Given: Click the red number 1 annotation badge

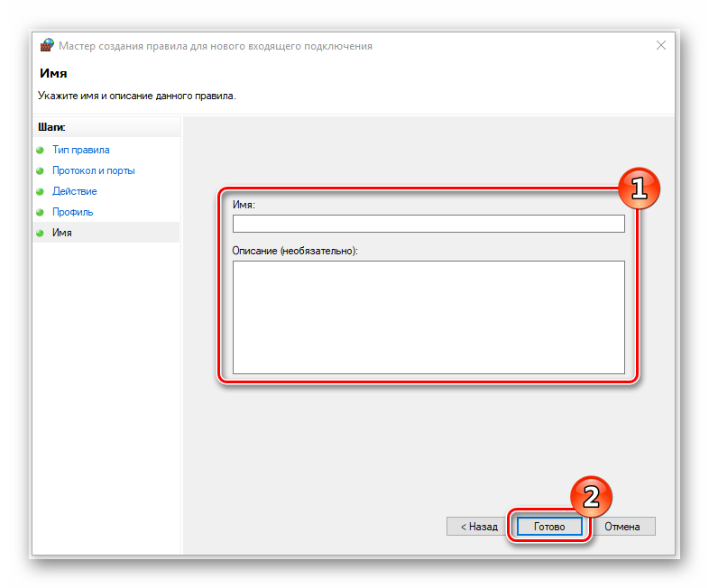Looking at the screenshot, I should click(x=639, y=188).
